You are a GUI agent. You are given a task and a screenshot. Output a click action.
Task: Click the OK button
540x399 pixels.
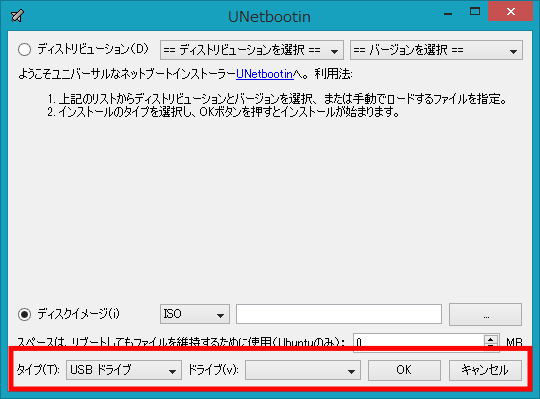(404, 370)
